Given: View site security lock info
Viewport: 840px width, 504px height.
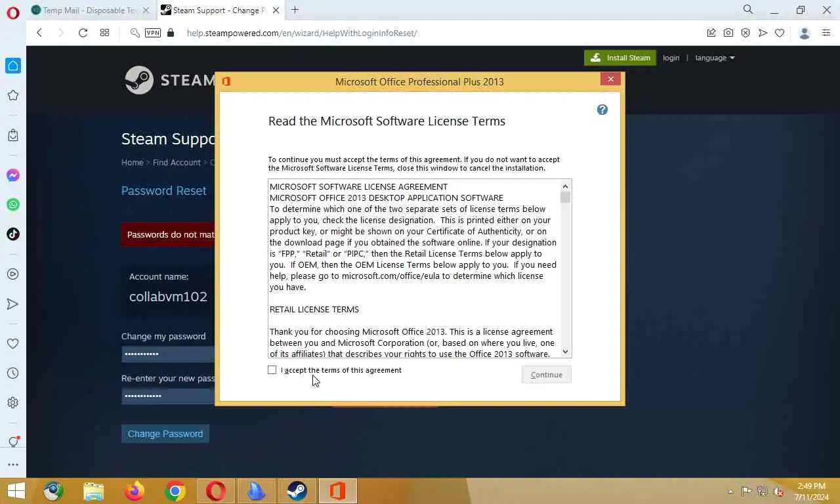Looking at the screenshot, I should [171, 33].
